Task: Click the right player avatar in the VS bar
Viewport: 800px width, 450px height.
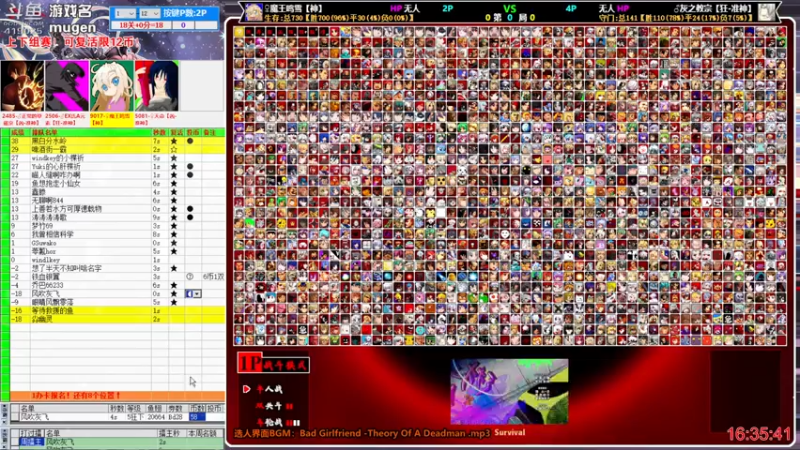Action: (767, 12)
